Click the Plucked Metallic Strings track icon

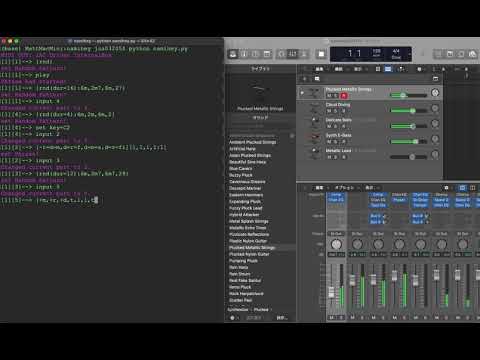click(x=314, y=93)
